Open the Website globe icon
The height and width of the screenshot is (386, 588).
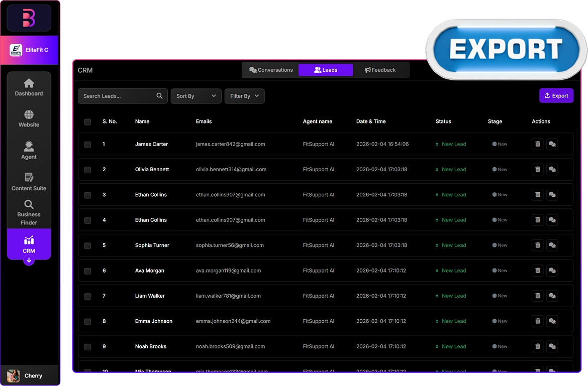point(29,115)
